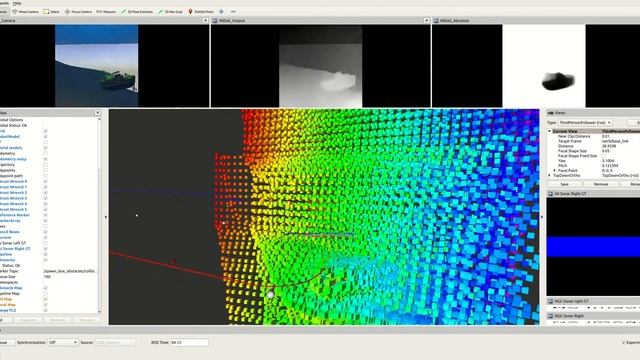This screenshot has height=360, width=640.
Task: Collapse Displays panel using left splitter arrow
Action: click(106, 217)
